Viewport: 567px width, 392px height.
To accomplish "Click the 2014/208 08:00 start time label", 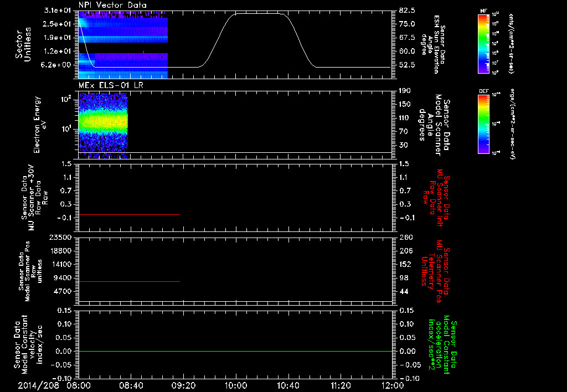I will (55, 386).
